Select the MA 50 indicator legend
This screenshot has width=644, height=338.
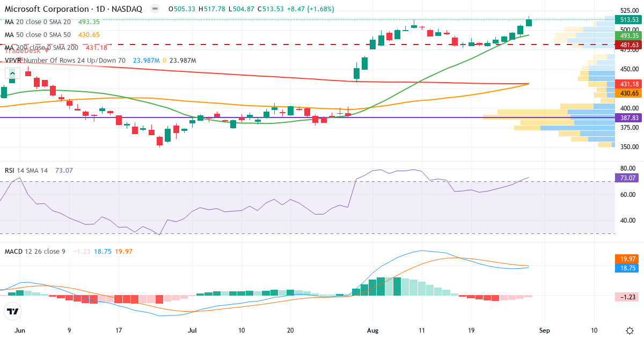pyautogui.click(x=38, y=34)
